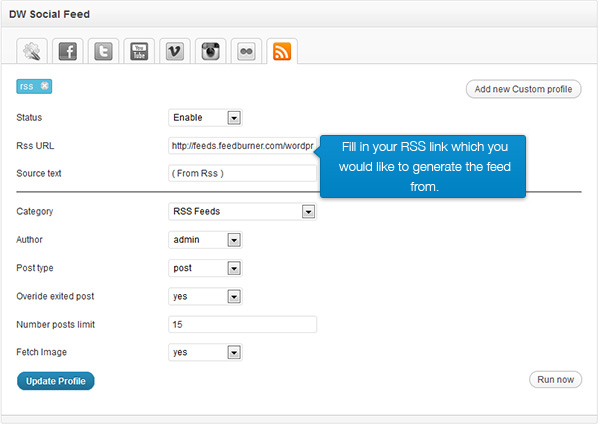Select the orange RSS feed tab
600x426 pixels.
282,51
